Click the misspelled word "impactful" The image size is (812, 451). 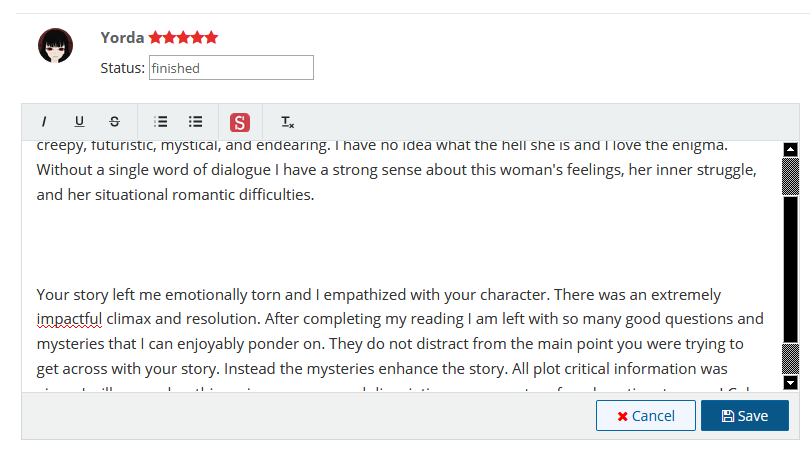tap(69, 320)
